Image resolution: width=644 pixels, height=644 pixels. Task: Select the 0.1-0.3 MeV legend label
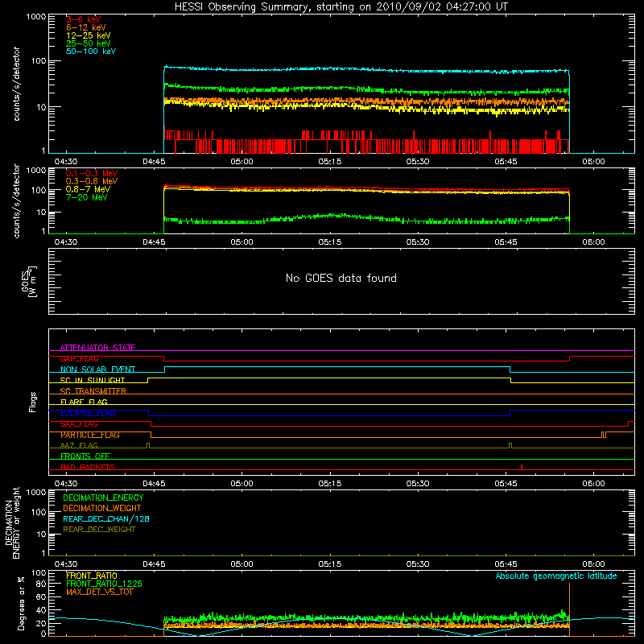point(92,173)
